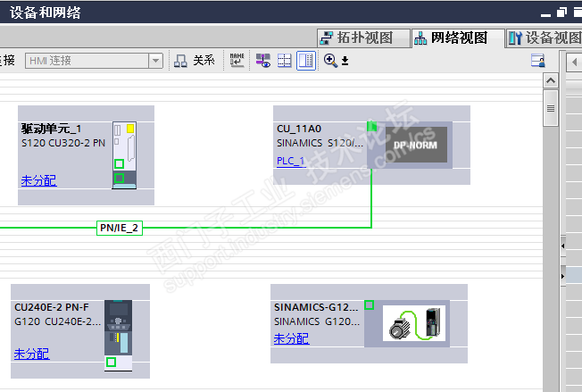The image size is (582, 392).
Task: Switch to the 拓扑视图 (topology view) tab
Action: (364, 38)
